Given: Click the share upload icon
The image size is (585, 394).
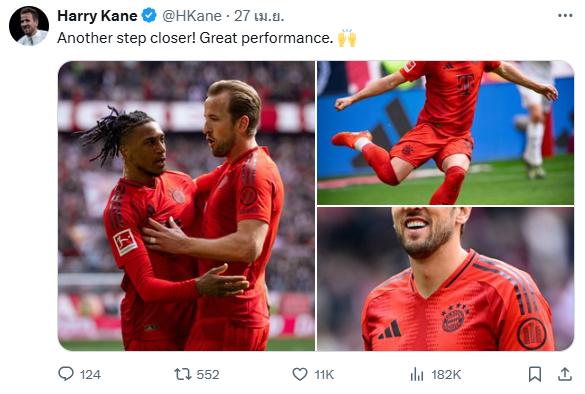Looking at the screenshot, I should click(564, 374).
